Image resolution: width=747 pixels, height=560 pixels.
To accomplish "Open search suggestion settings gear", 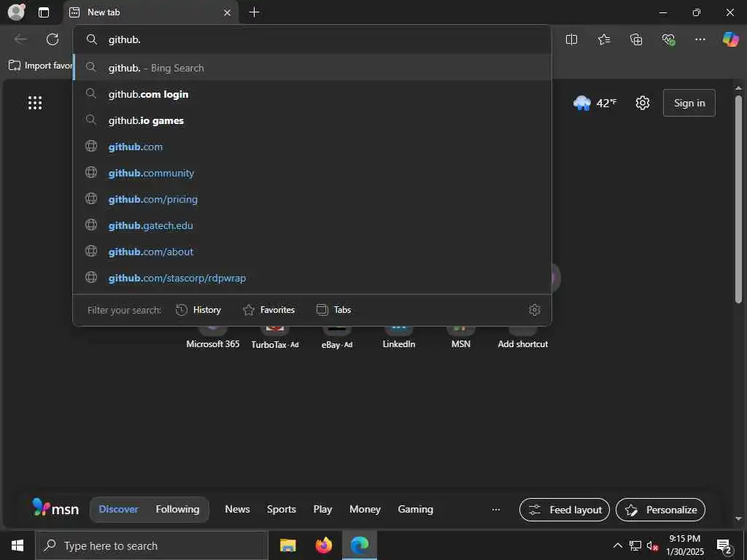I will [535, 310].
